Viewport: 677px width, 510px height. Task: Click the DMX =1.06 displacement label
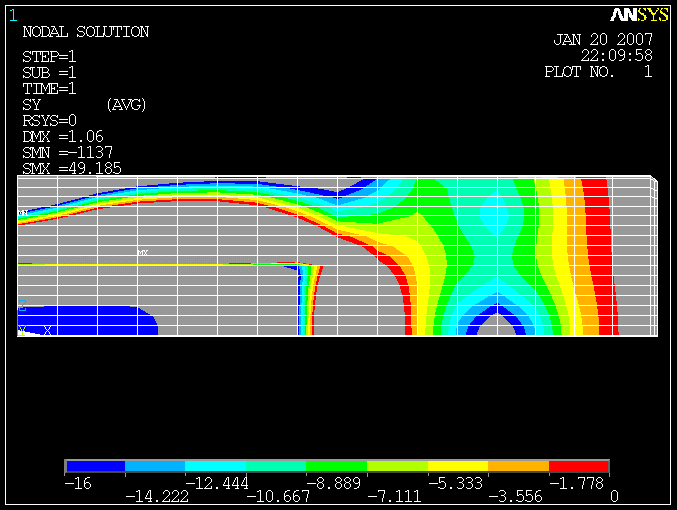(63, 136)
